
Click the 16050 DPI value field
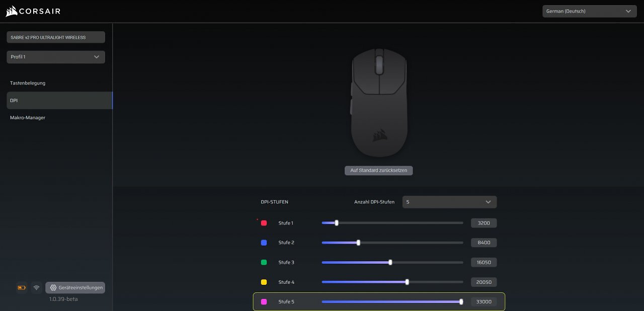484,262
